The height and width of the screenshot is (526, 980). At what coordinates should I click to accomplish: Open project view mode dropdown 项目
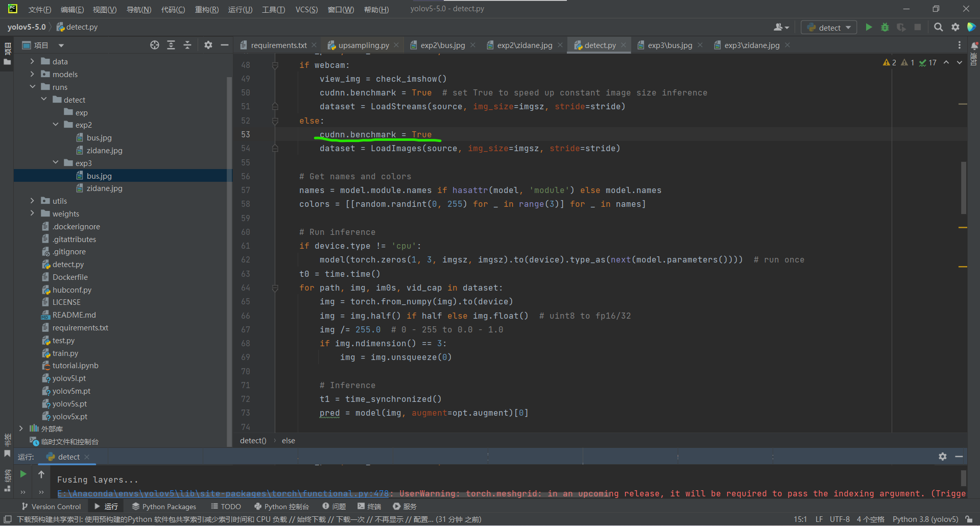pos(43,45)
